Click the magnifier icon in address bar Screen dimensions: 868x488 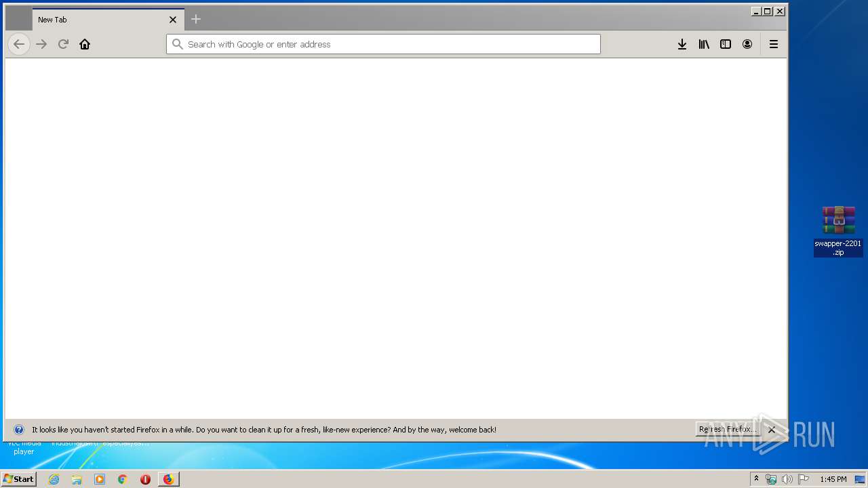tap(178, 44)
